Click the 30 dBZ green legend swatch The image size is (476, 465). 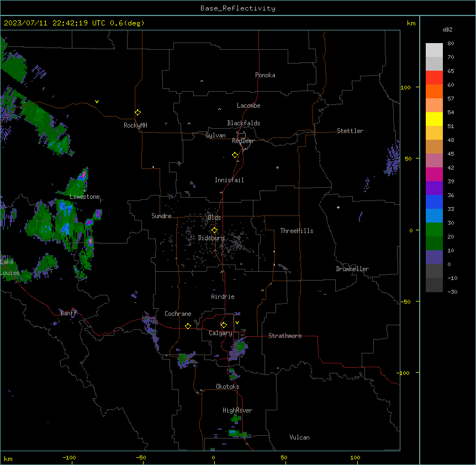[x=434, y=230]
